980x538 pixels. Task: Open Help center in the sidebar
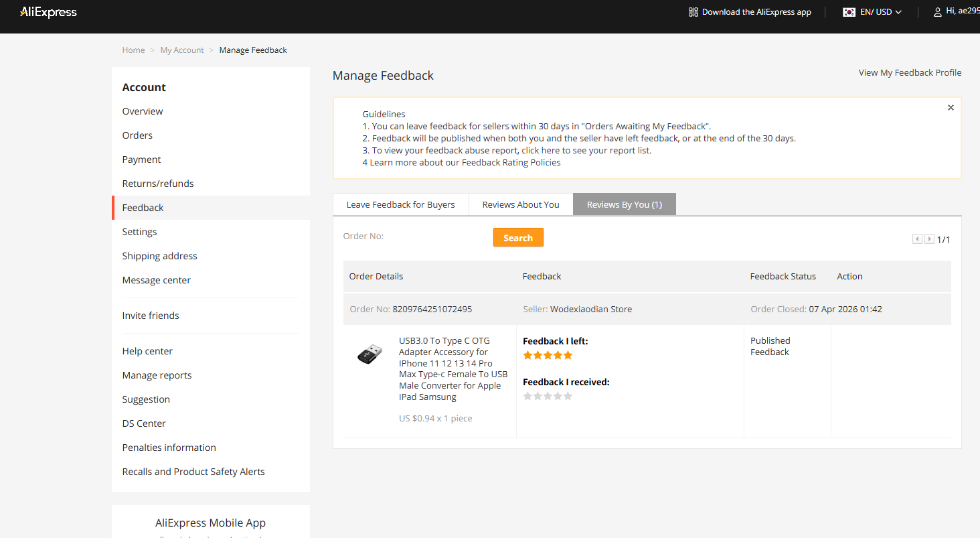click(147, 351)
